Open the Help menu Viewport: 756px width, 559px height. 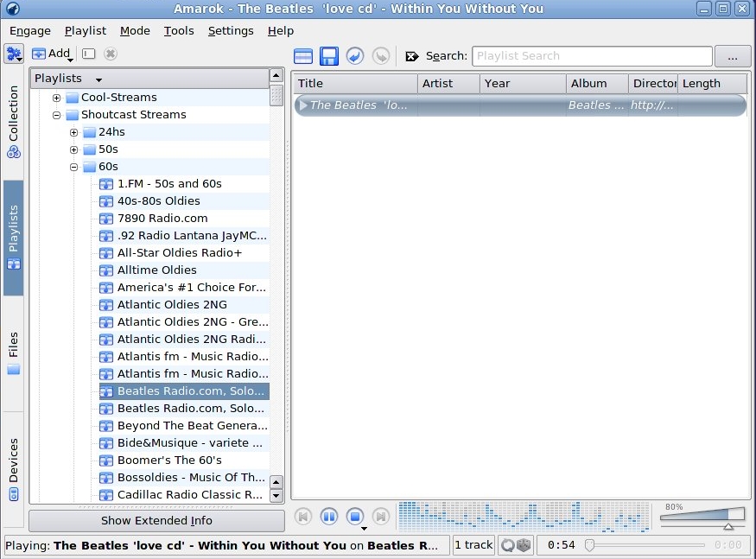point(281,31)
